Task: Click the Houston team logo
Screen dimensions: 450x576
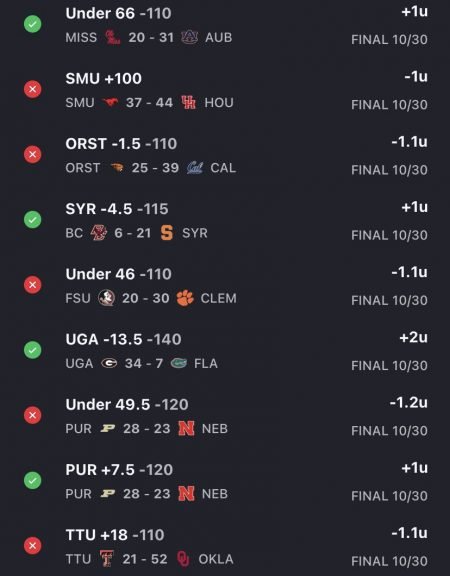Action: click(188, 102)
